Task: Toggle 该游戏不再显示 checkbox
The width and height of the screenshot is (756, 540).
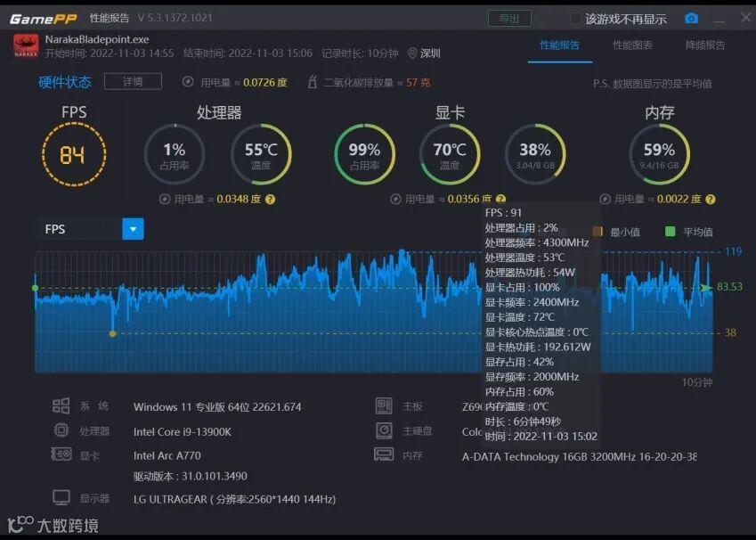Action: [575, 19]
